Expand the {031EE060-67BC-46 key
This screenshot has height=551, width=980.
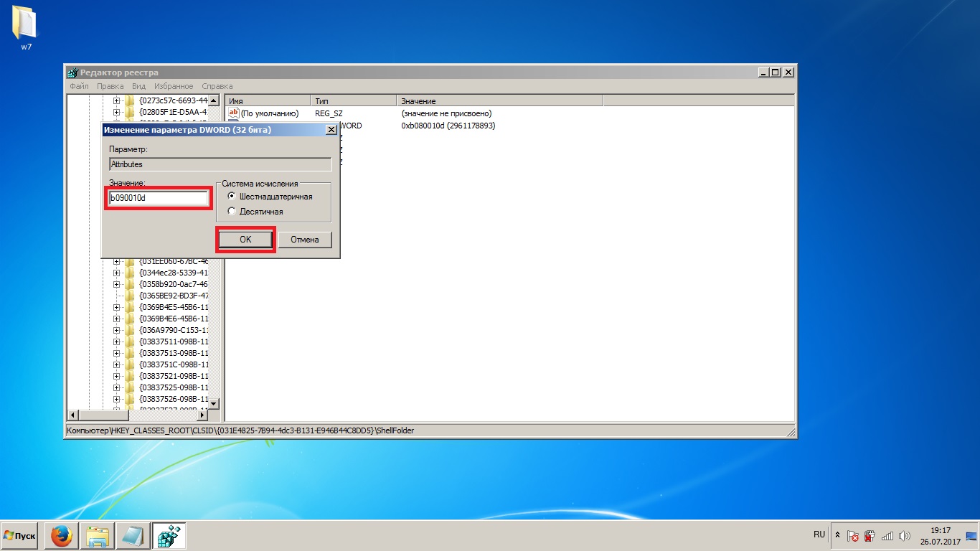click(x=116, y=261)
